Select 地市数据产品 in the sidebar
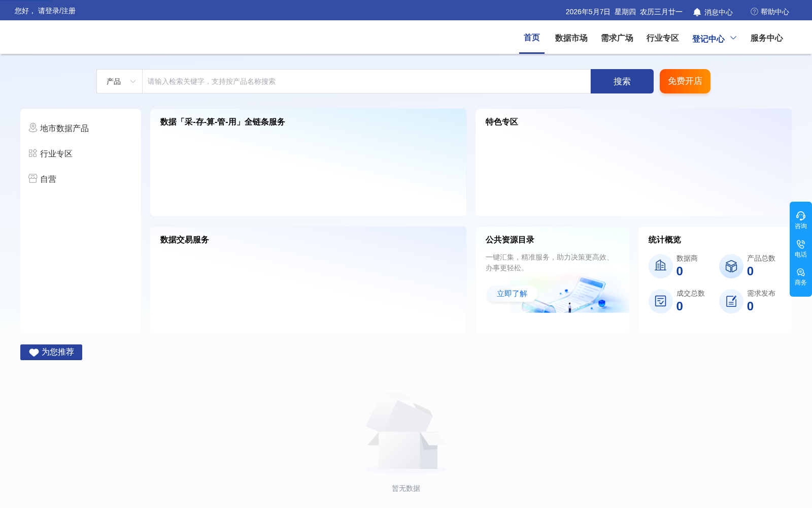The width and height of the screenshot is (812, 508). [x=64, y=128]
